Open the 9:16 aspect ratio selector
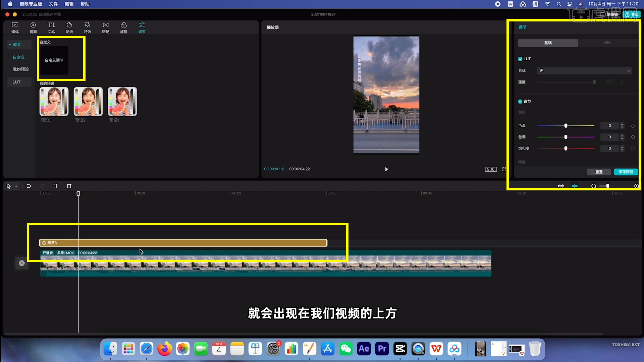The width and height of the screenshot is (644, 362). 491,169
